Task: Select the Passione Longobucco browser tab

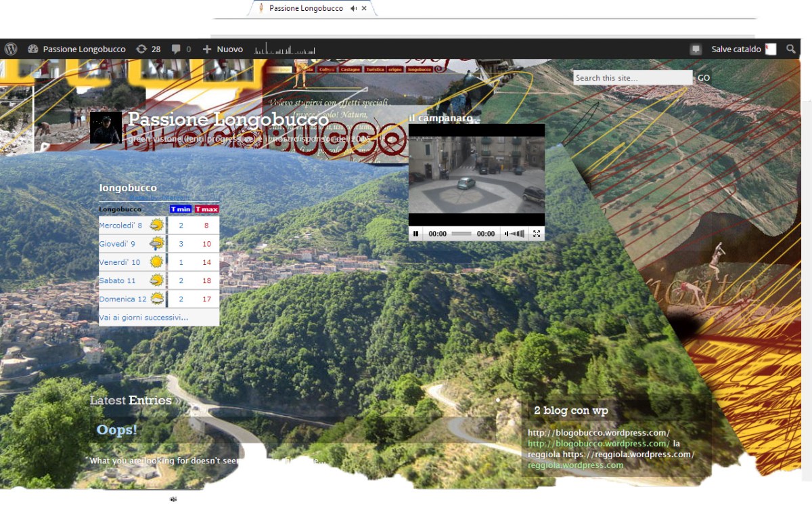Action: point(304,8)
